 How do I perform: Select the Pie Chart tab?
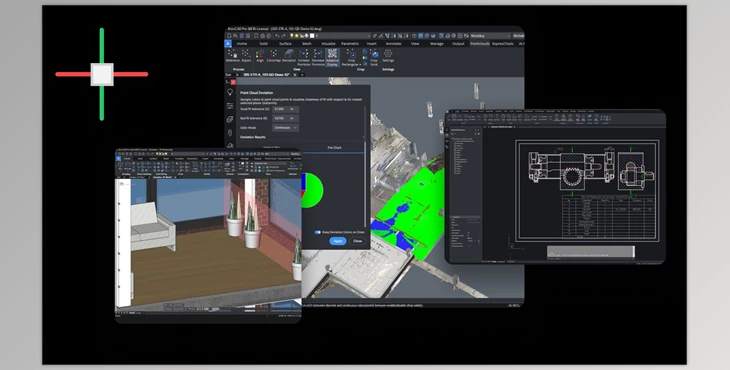click(x=334, y=148)
